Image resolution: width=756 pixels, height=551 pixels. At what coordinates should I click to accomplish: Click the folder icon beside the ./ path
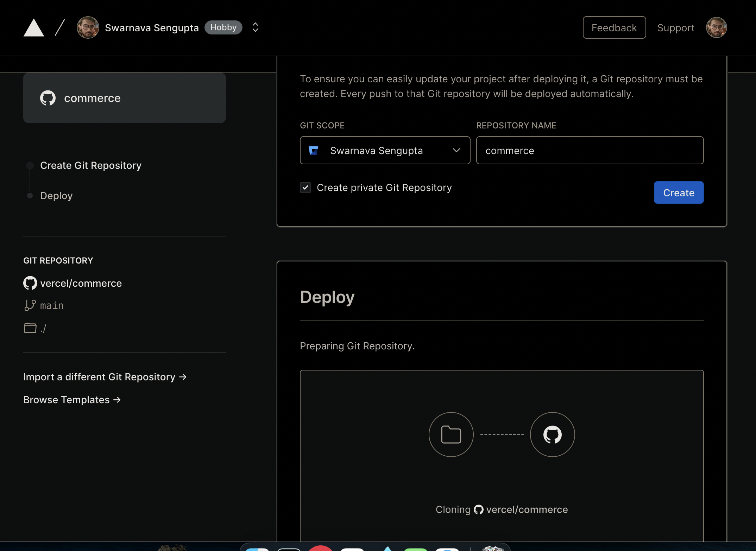click(x=30, y=328)
